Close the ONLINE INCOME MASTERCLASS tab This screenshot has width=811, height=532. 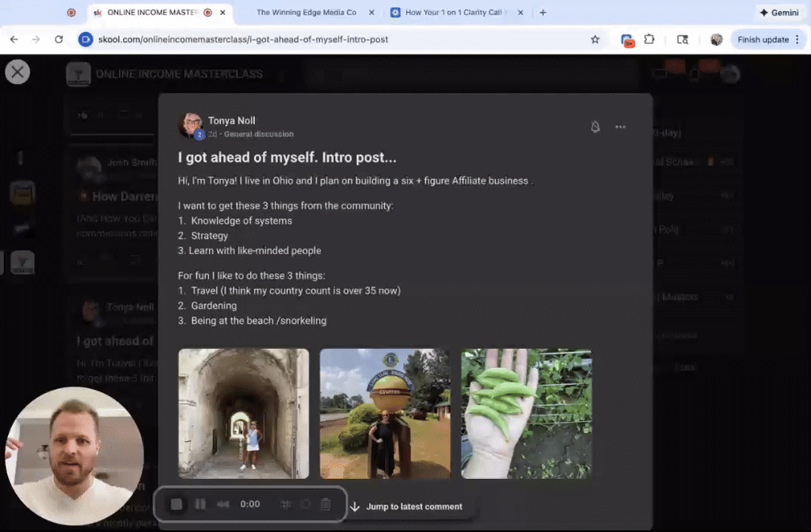tap(223, 13)
